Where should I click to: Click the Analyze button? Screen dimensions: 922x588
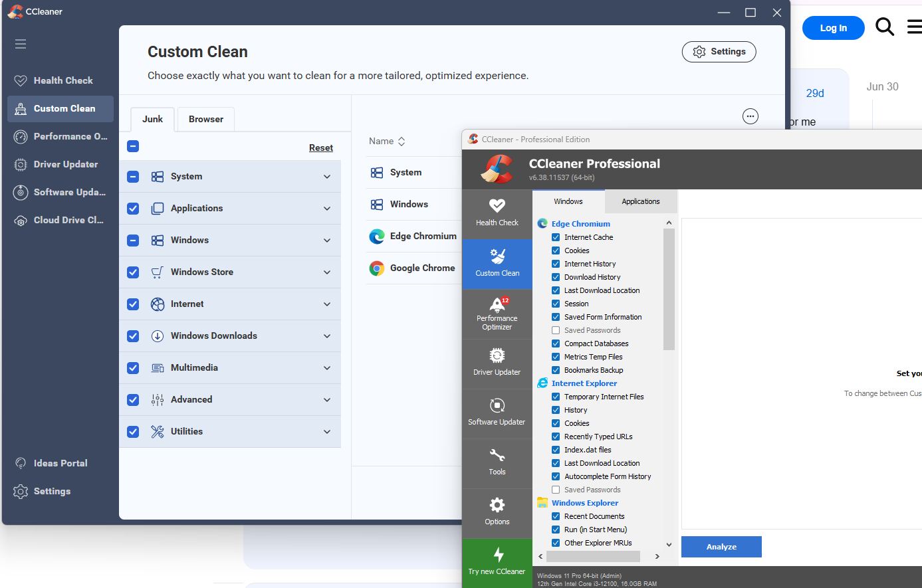click(721, 547)
